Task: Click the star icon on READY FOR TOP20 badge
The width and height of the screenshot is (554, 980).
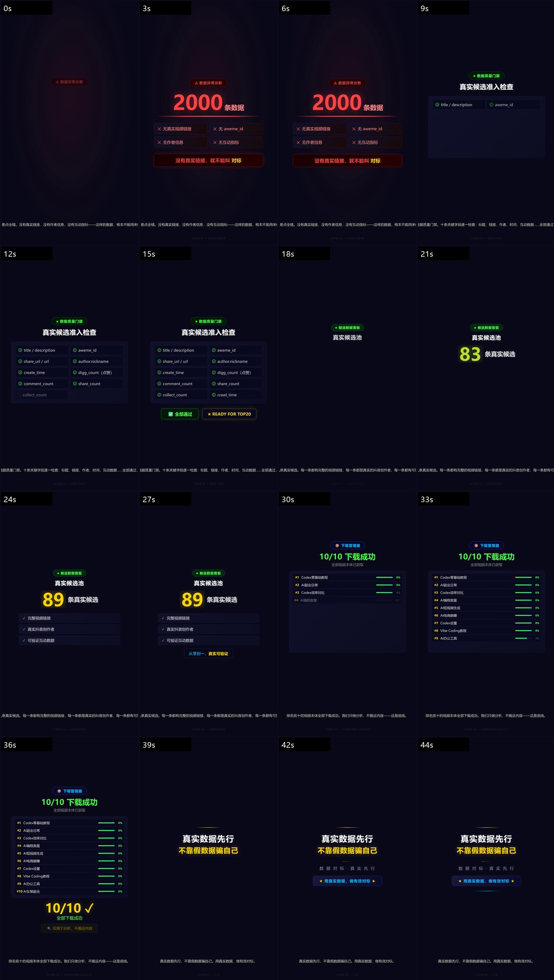Action: [x=209, y=414]
